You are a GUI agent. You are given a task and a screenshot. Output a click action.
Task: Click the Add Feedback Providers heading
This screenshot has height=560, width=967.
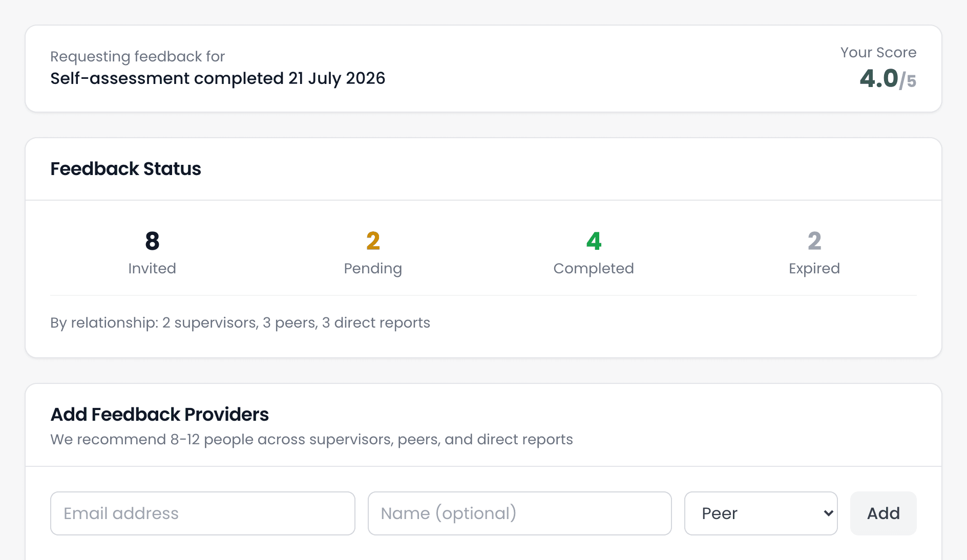[x=159, y=415]
